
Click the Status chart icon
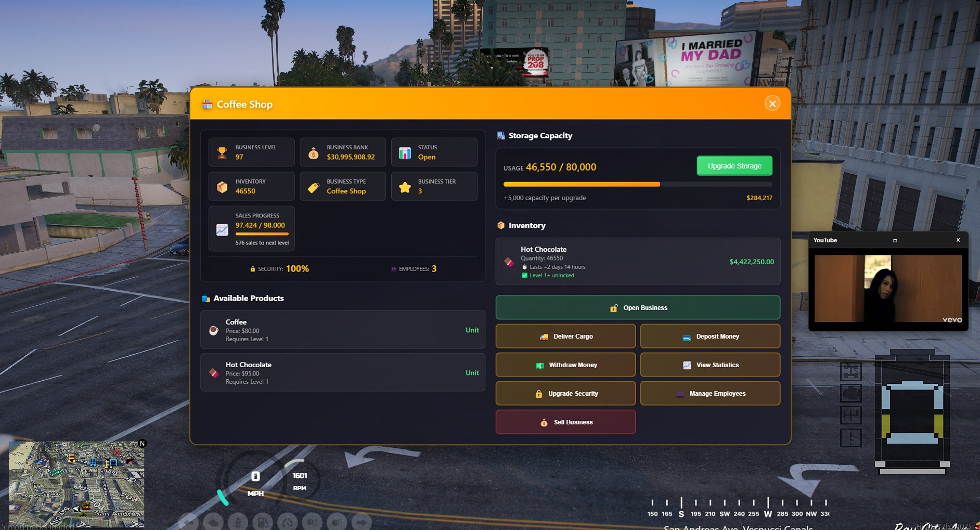coord(405,152)
